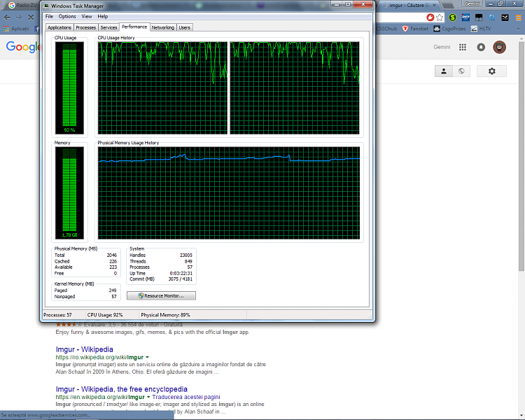This screenshot has height=420, width=525.
Task: Click the Chrome page vertical scrollbar thumb
Action: coord(521,156)
